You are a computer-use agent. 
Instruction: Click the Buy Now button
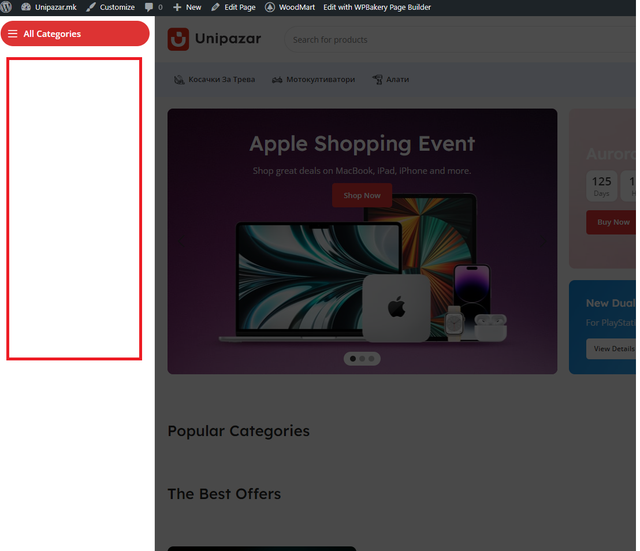(612, 222)
